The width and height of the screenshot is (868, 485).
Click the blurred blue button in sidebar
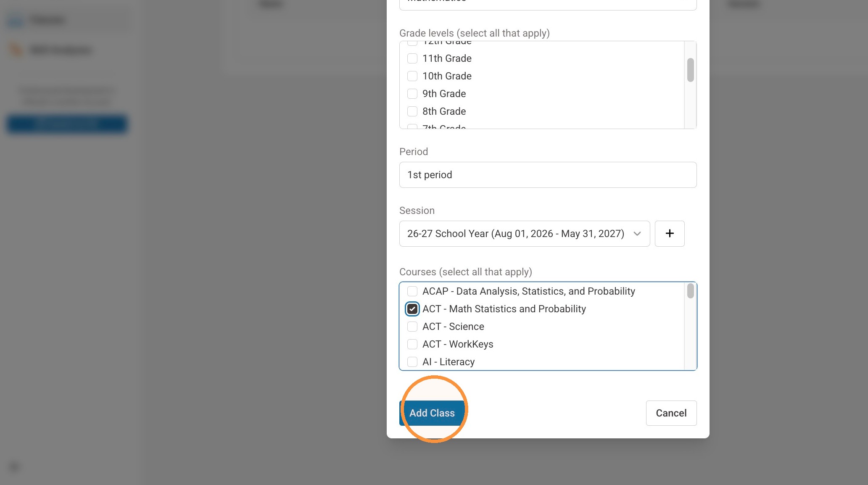pos(67,124)
